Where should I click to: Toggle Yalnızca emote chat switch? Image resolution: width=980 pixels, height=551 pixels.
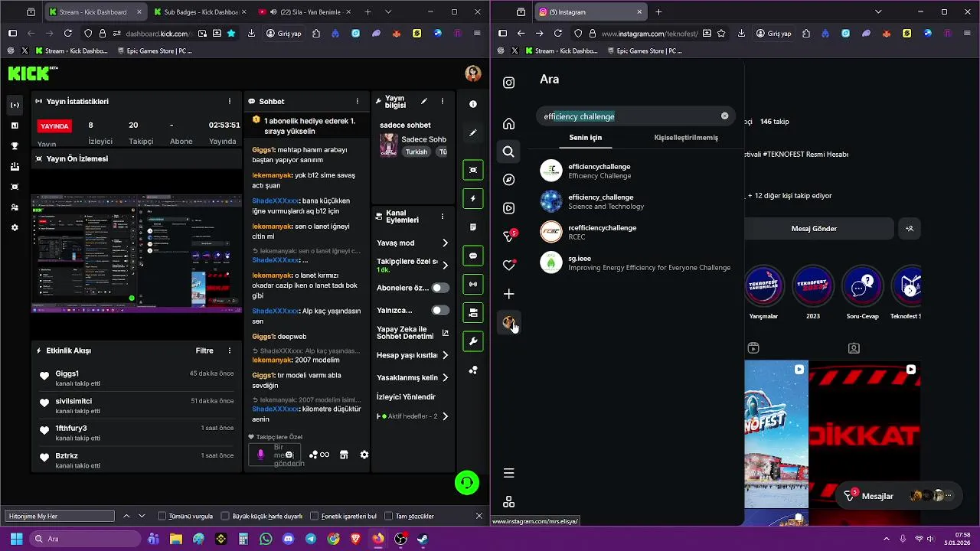pyautogui.click(x=440, y=310)
